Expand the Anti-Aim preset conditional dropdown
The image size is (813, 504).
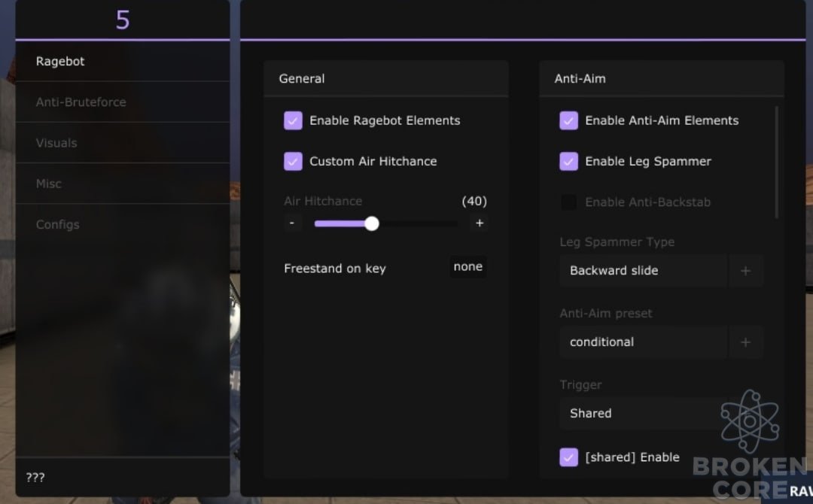644,342
